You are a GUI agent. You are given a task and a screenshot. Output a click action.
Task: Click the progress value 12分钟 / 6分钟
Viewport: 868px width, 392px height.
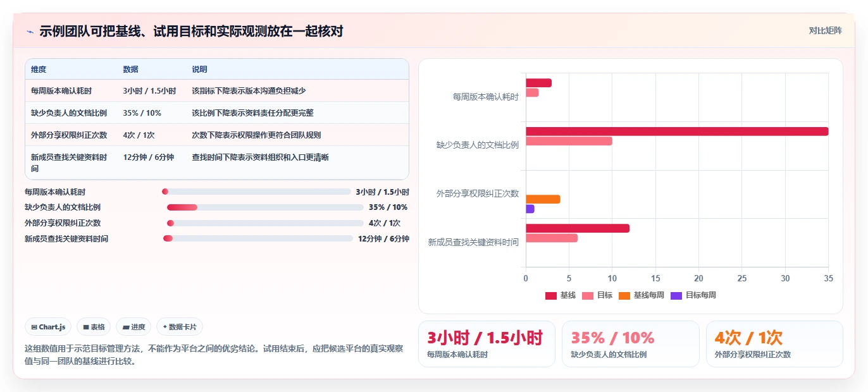click(383, 238)
